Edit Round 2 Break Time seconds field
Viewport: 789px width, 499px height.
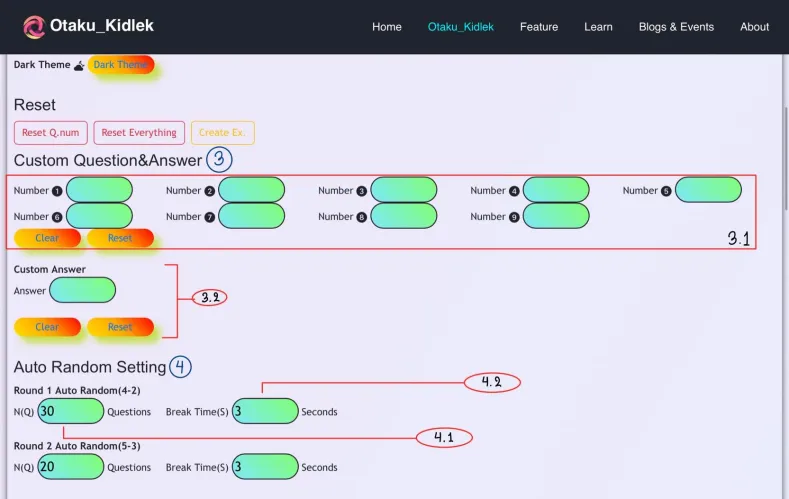(x=264, y=467)
